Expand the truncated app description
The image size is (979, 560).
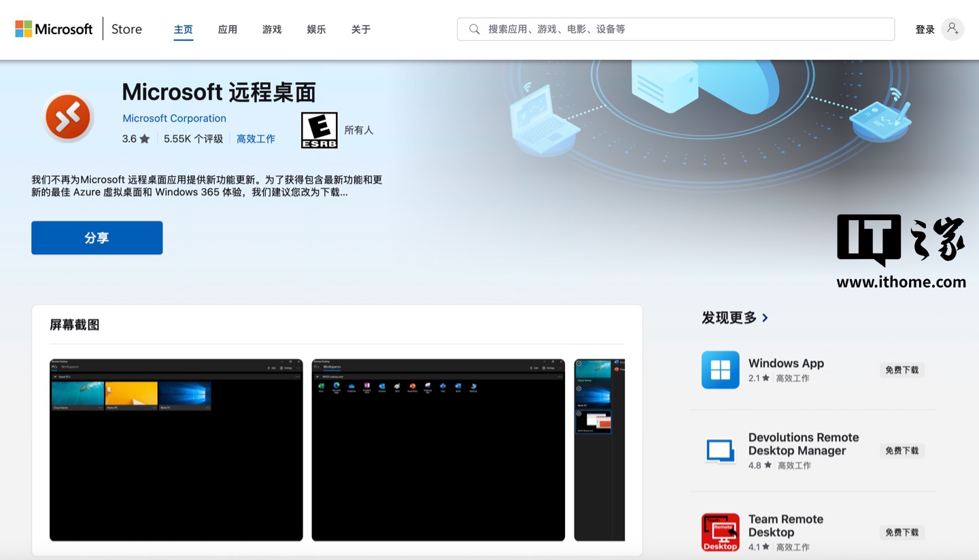click(x=207, y=186)
